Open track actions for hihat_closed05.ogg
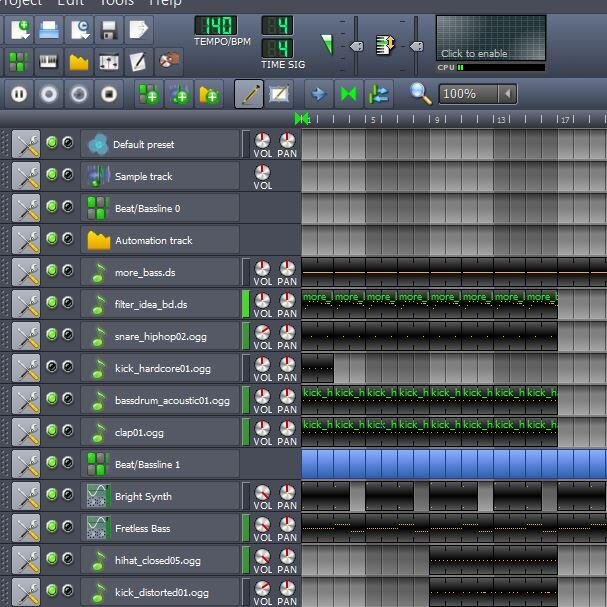 coord(26,560)
